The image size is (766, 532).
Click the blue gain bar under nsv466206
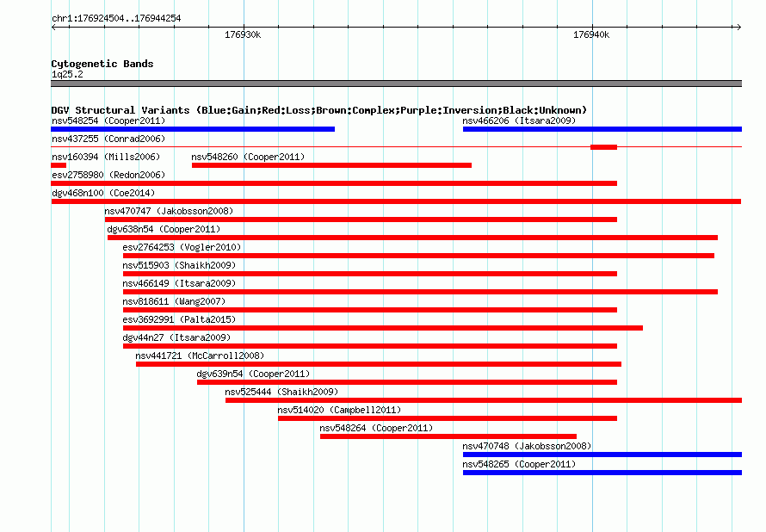[602, 129]
